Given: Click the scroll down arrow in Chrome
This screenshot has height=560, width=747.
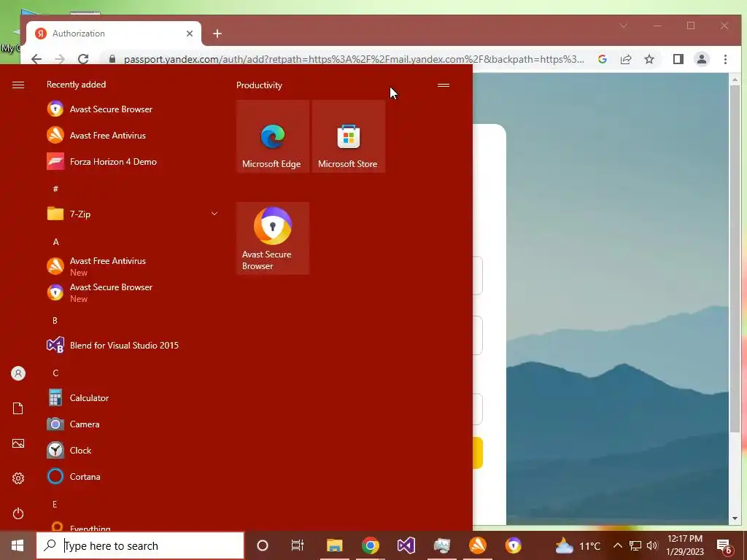Looking at the screenshot, I should (735, 518).
